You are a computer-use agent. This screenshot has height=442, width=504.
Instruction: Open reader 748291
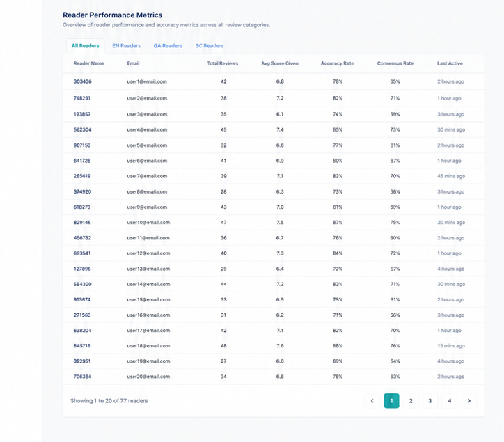pos(82,98)
